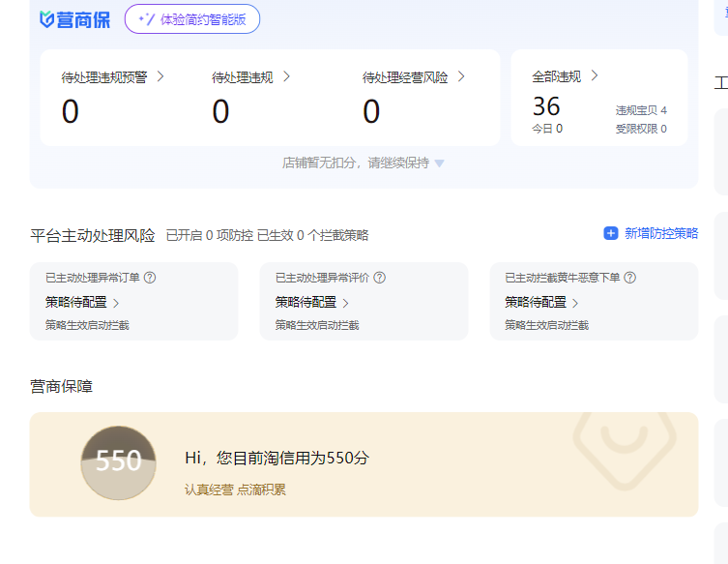Click the 550 credit score circle
Image resolution: width=728 pixels, height=564 pixels.
pyautogui.click(x=118, y=462)
